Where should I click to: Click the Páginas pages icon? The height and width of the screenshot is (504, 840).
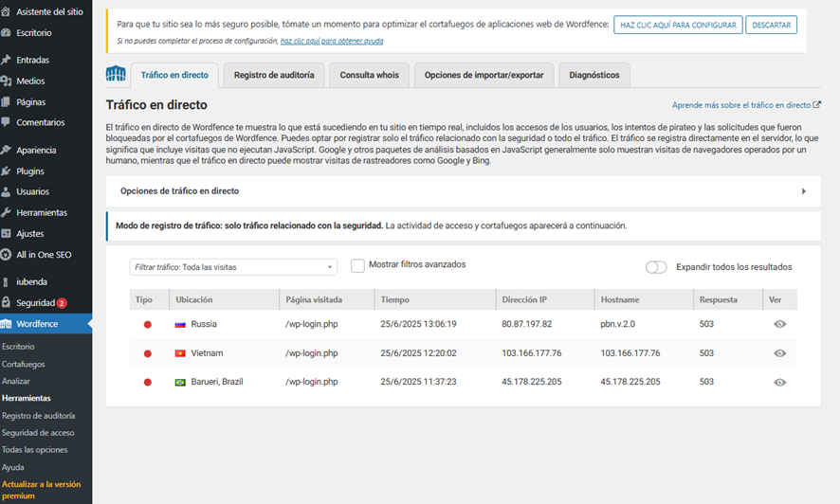pos(6,101)
